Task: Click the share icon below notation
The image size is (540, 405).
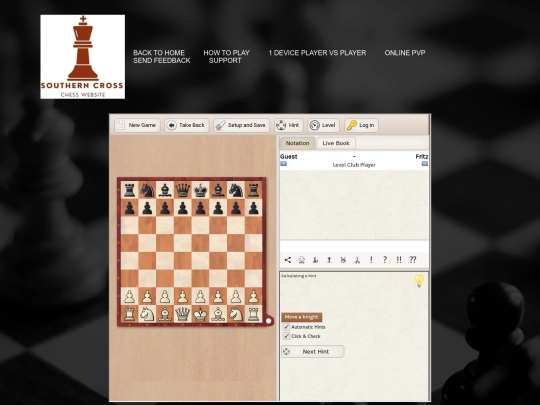Action: click(x=288, y=260)
